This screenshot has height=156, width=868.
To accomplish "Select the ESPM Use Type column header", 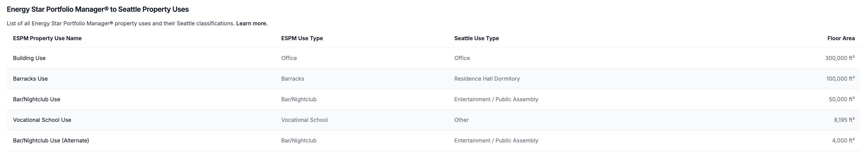I will click(302, 38).
